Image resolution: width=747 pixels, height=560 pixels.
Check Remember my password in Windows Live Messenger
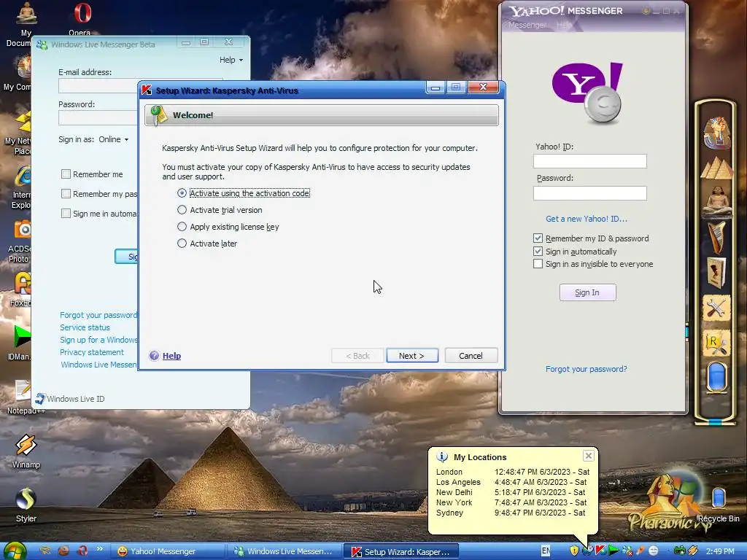pos(66,194)
